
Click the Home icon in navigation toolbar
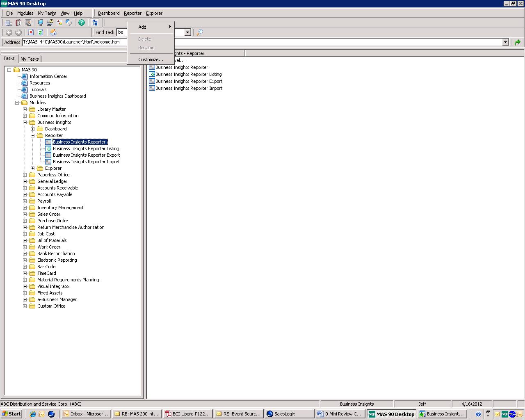[x=53, y=32]
